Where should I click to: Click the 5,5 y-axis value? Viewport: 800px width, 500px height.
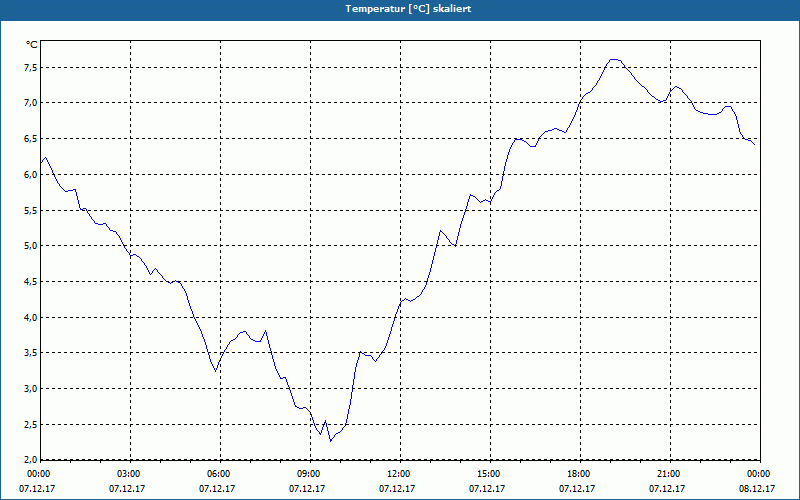(x=32, y=210)
